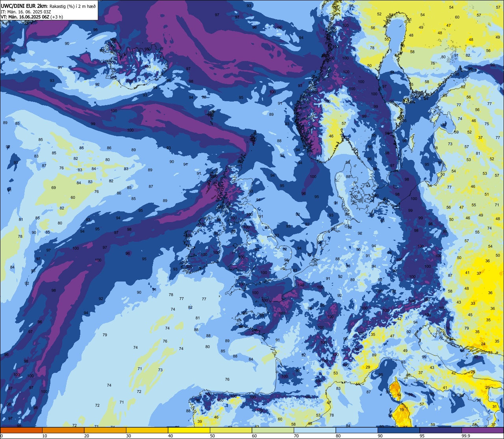Click the value '69' in the western Atlantic

pos(54,187)
